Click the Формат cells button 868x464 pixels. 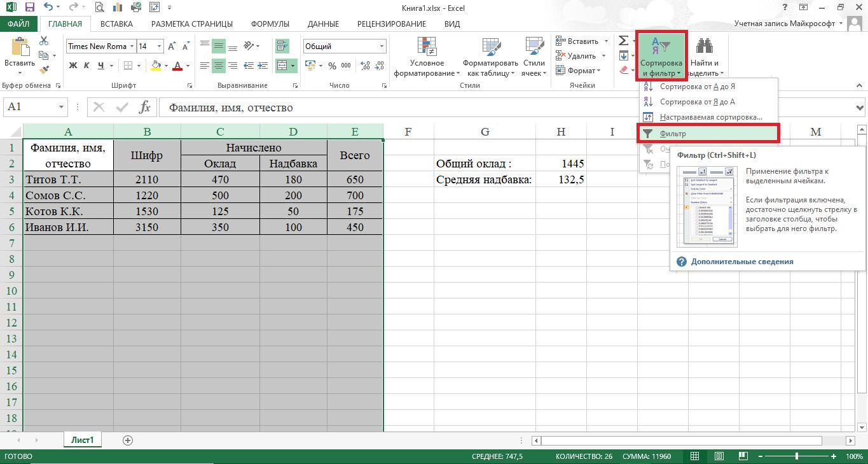[x=579, y=71]
